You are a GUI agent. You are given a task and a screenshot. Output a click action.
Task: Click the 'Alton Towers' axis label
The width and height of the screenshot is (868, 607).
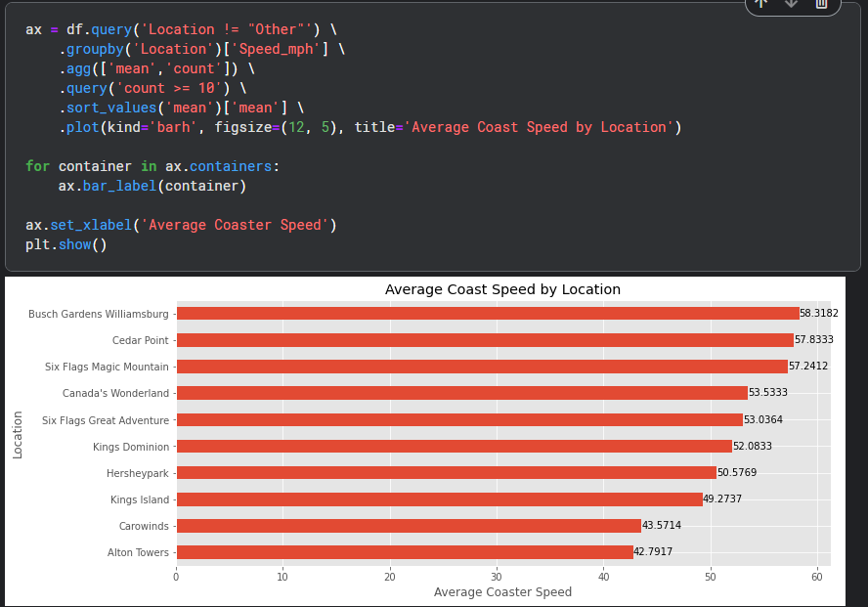(138, 552)
